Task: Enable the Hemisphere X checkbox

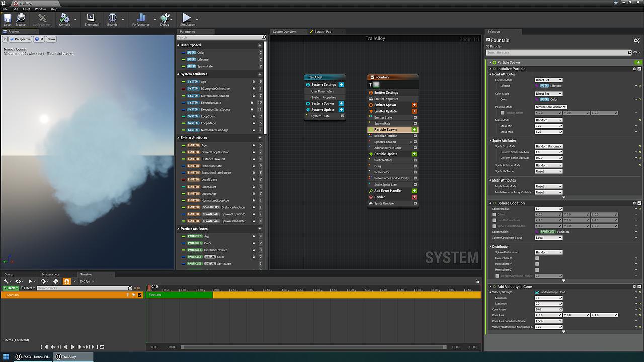Action: (x=537, y=258)
